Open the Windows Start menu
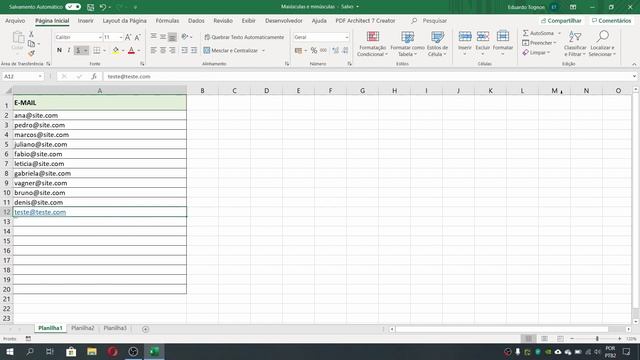Screen dimensions: 640x360 (x=10, y=351)
